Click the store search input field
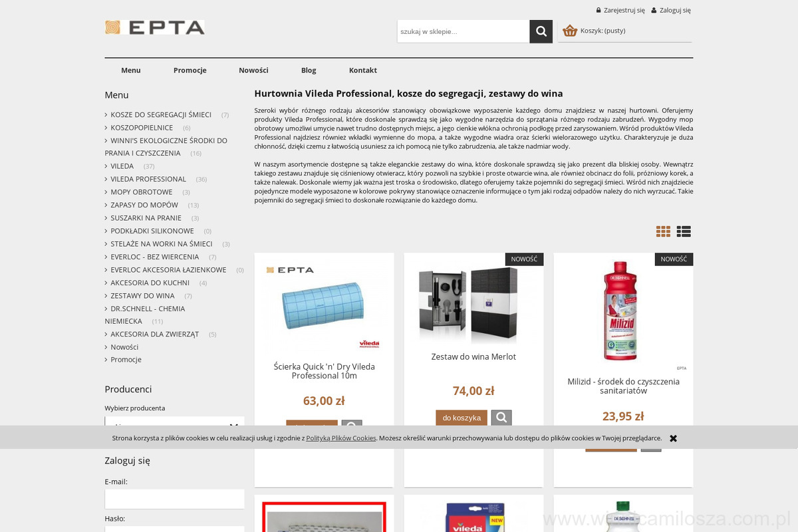This screenshot has height=532, width=798. [463, 31]
